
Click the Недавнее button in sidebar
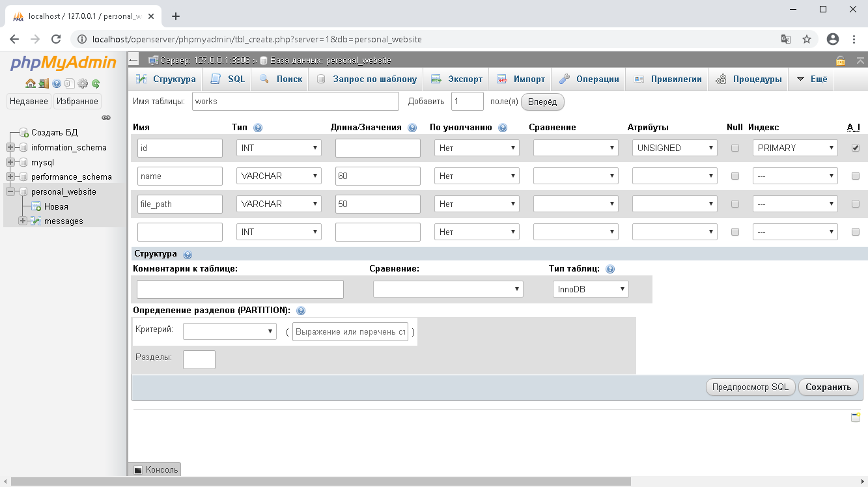29,101
